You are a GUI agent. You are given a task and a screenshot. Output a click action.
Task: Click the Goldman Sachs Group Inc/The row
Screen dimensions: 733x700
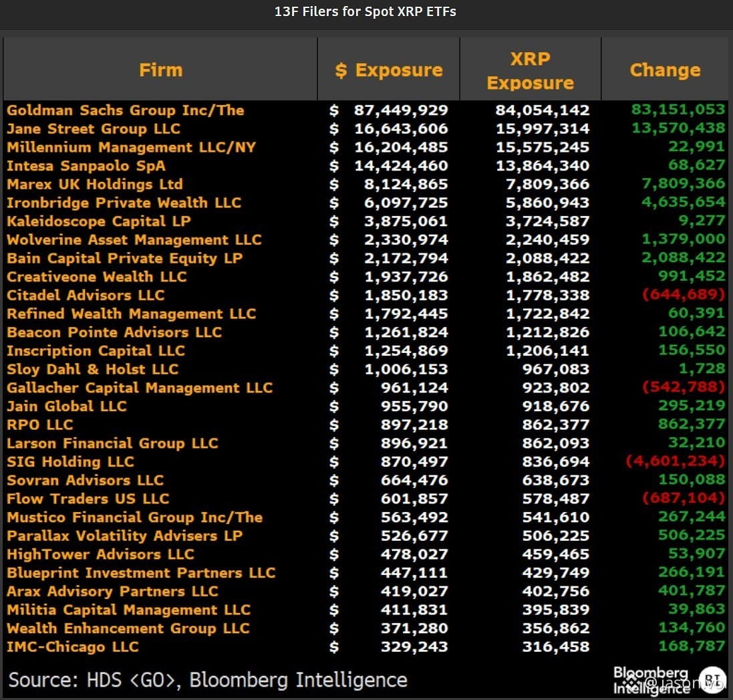365,110
